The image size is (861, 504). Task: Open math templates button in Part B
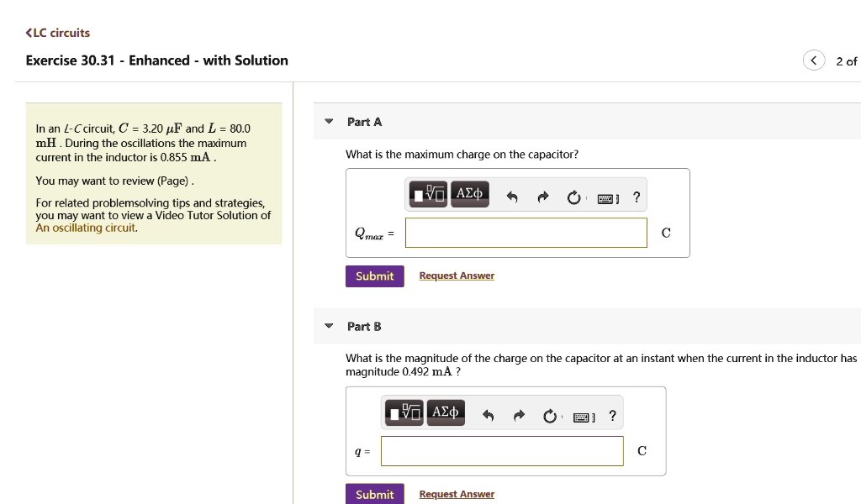pyautogui.click(x=404, y=413)
